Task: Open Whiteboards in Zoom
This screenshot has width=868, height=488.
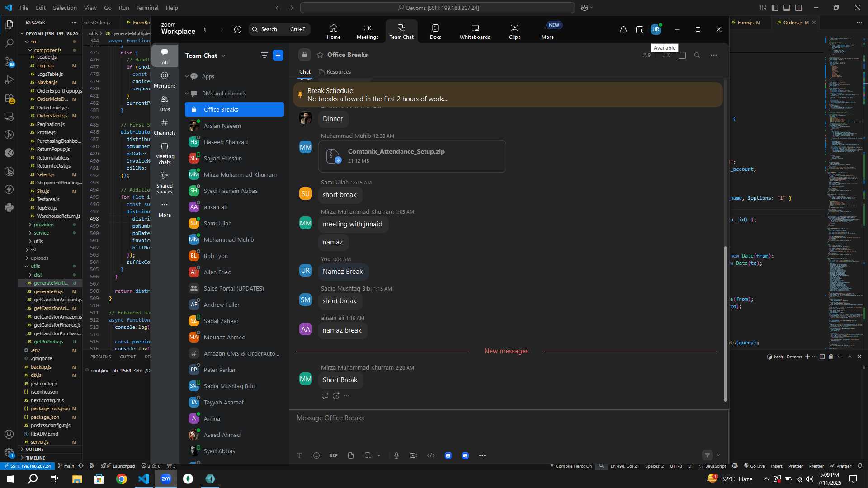Action: (475, 32)
